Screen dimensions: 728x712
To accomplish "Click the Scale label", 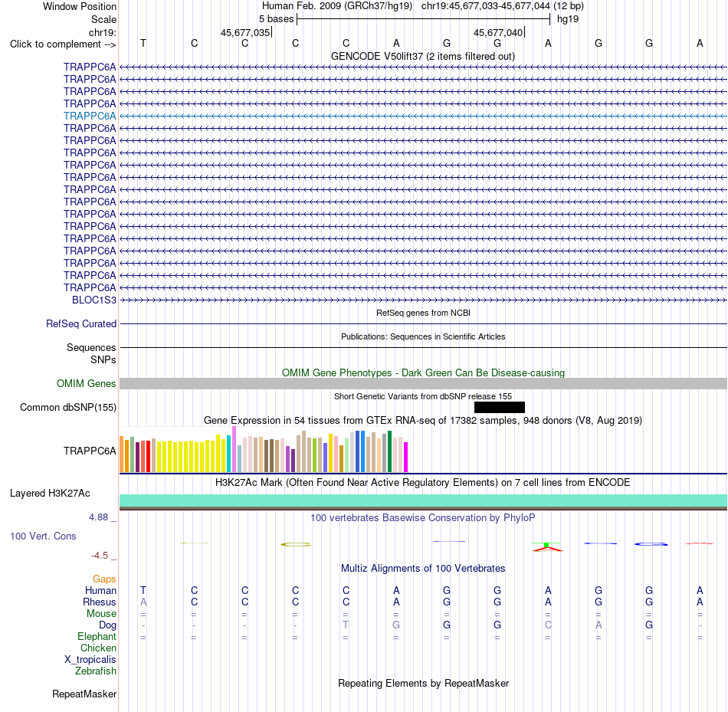I will coord(103,19).
